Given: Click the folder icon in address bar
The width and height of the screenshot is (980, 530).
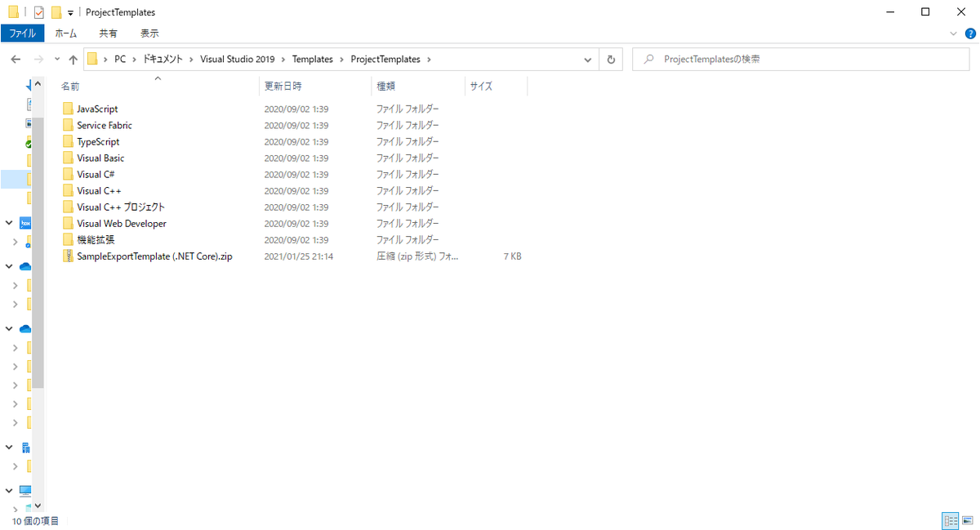Looking at the screenshot, I should [x=92, y=59].
